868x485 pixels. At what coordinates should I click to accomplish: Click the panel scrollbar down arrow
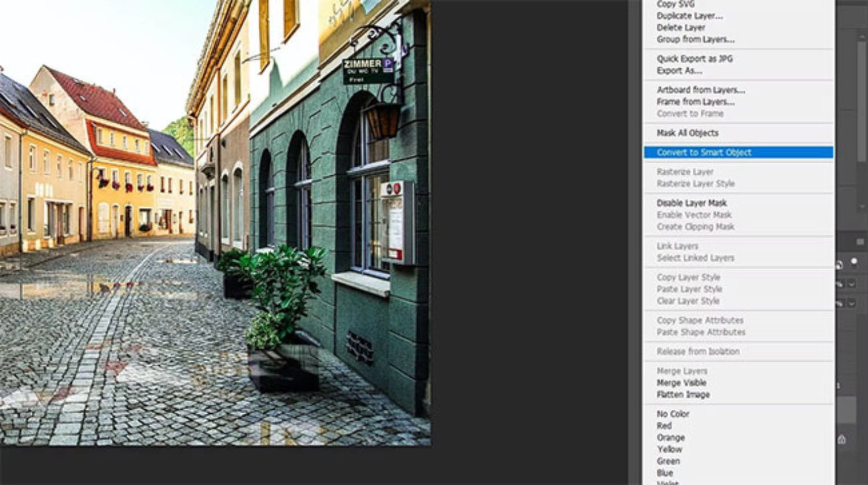tap(863, 206)
